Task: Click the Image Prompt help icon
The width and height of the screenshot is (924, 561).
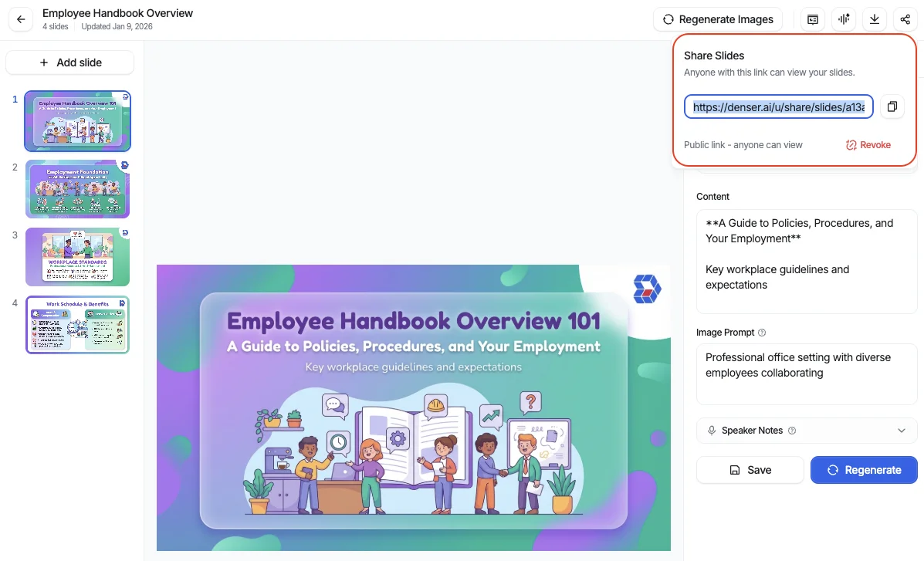Action: click(x=762, y=333)
